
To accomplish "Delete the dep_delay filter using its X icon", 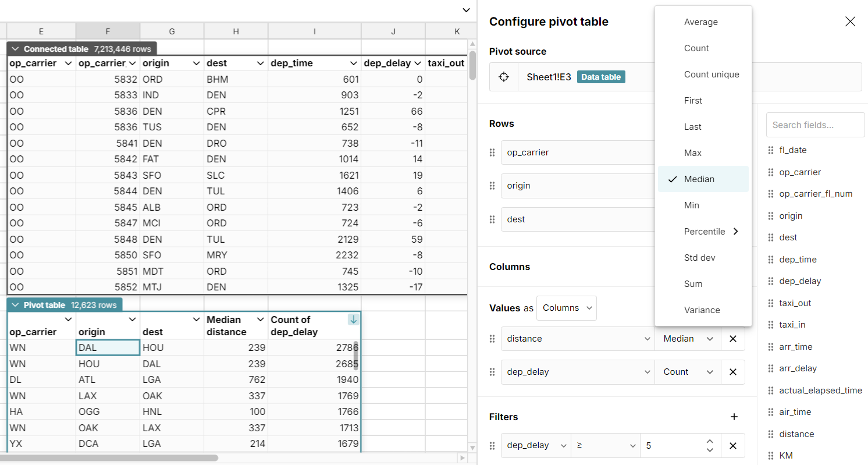I will click(x=732, y=445).
